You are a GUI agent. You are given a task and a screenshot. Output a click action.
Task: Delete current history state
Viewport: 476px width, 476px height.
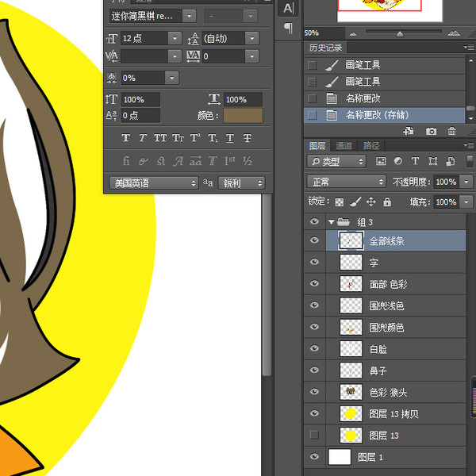pyautogui.click(x=451, y=131)
